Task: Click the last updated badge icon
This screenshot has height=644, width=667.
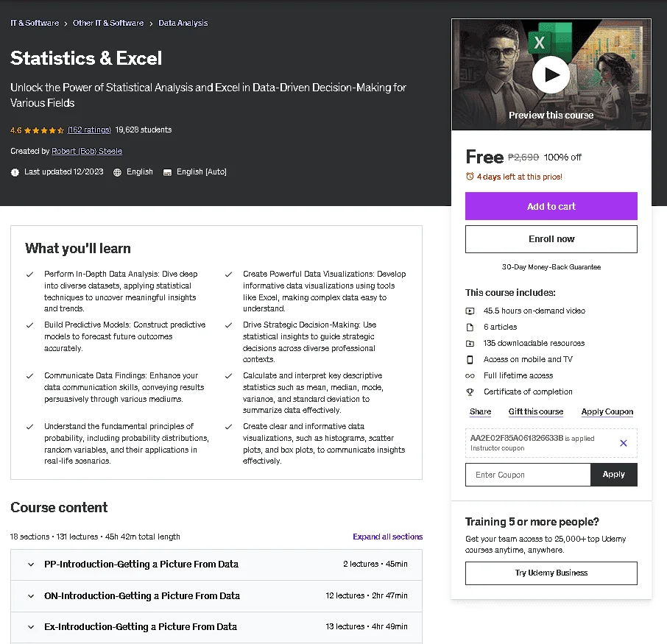Action: coord(15,172)
